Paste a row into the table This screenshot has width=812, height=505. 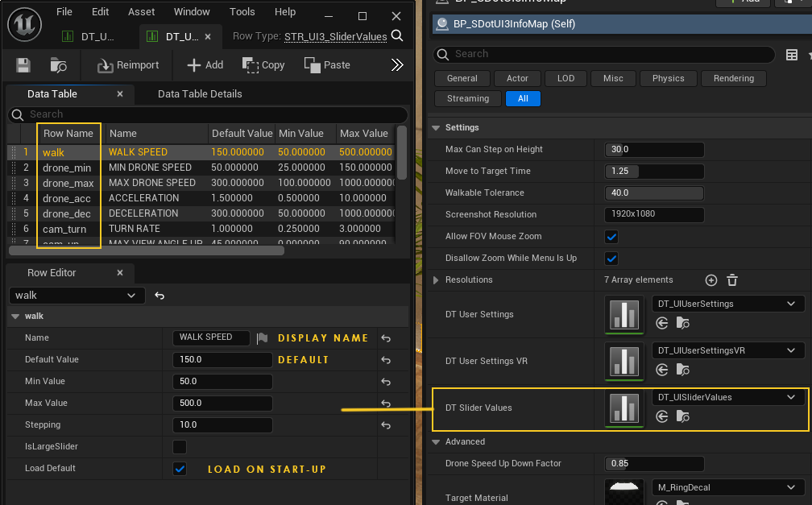[327, 65]
